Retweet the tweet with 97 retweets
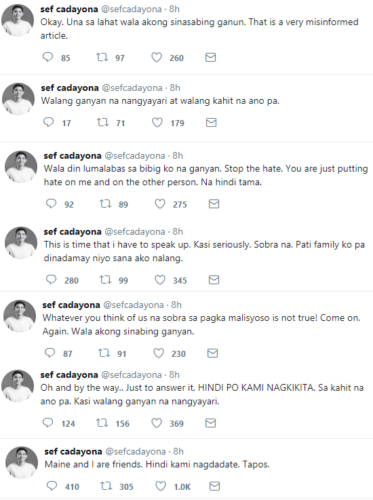This screenshot has height=500, width=373. click(102, 57)
